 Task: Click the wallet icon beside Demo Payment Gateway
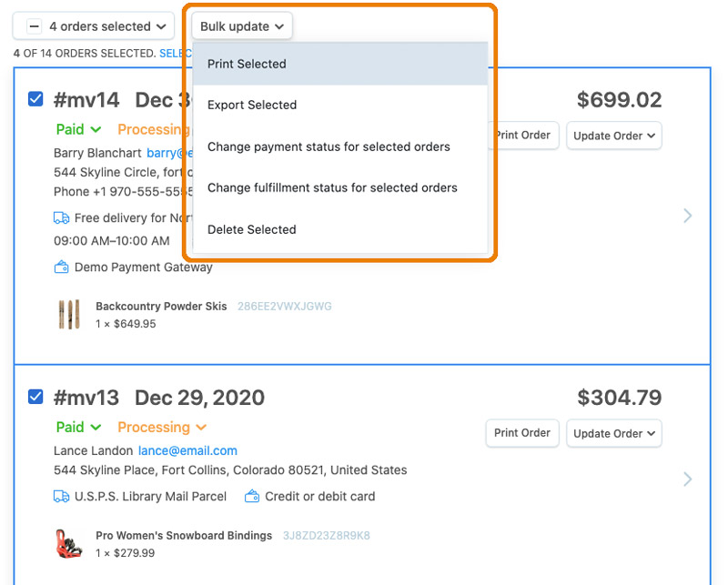point(62,267)
